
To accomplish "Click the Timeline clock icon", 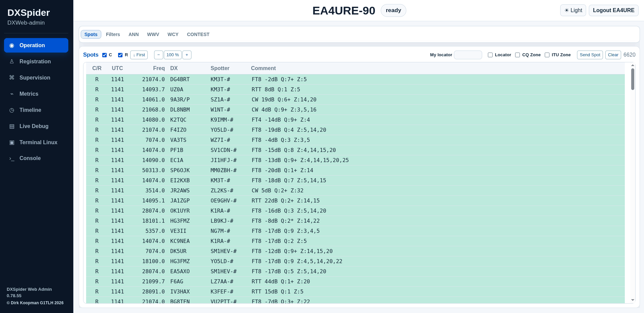I will [x=12, y=110].
